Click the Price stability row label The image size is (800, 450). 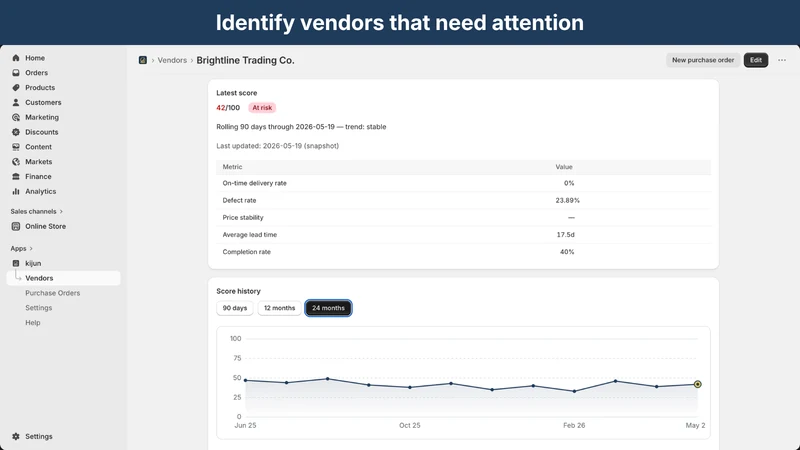coord(243,217)
